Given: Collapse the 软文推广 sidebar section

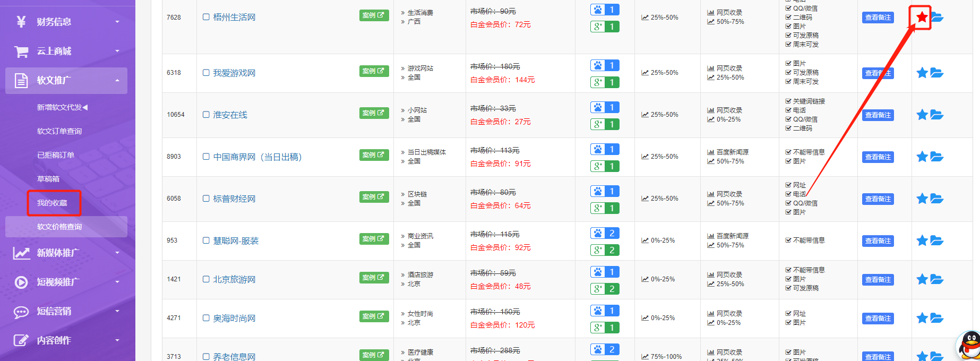Looking at the screenshot, I should pos(66,81).
